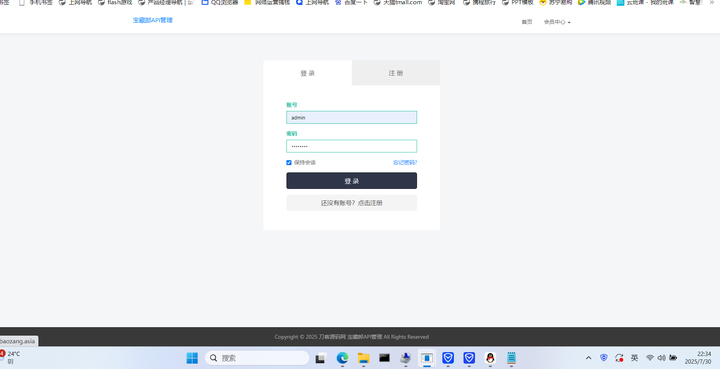Open File Explorer from the taskbar
Screen dimensions: 720x369
click(363, 358)
